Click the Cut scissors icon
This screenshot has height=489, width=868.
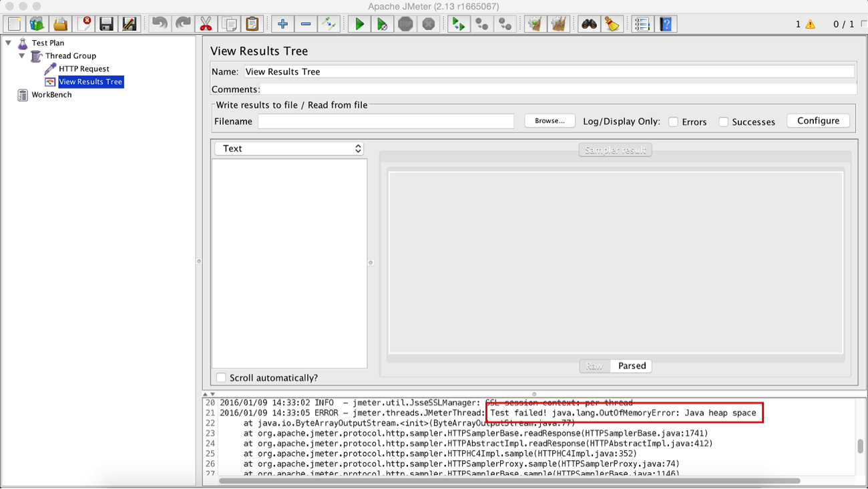coord(206,25)
